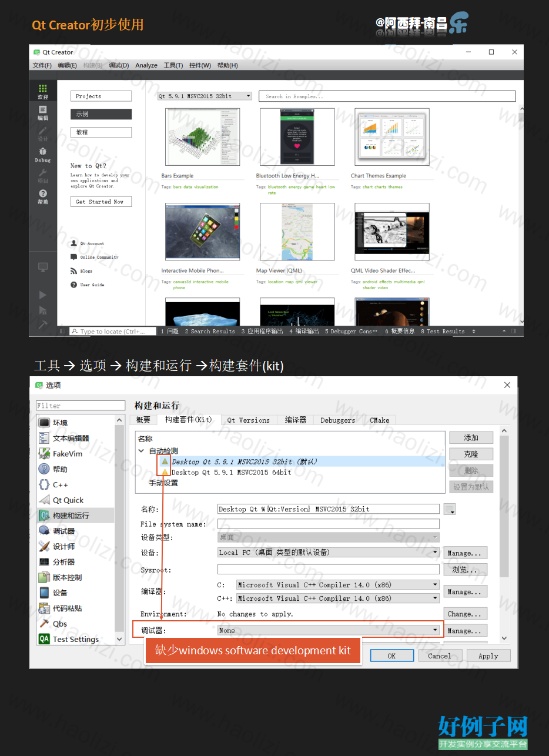Click the Change... button for Environment

(466, 614)
